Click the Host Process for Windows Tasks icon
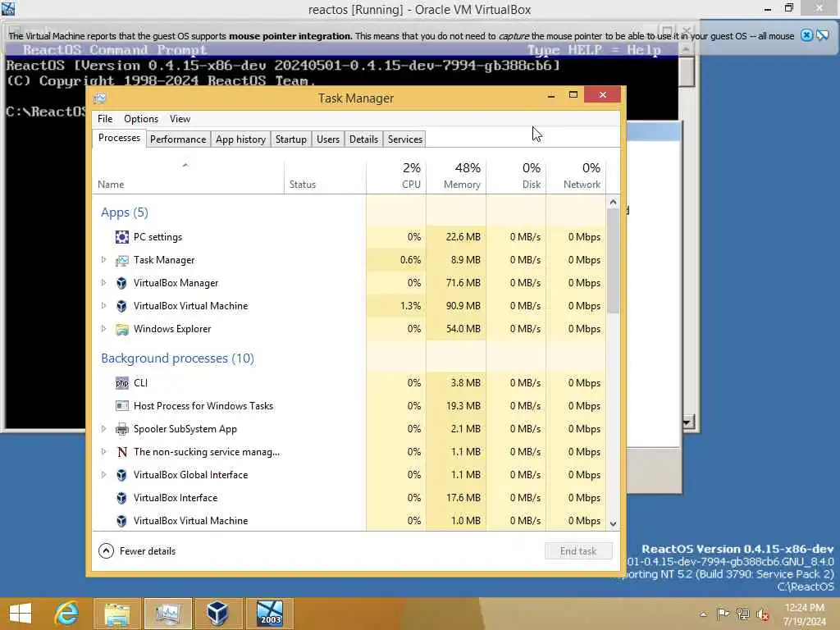This screenshot has width=840, height=630. tap(122, 406)
